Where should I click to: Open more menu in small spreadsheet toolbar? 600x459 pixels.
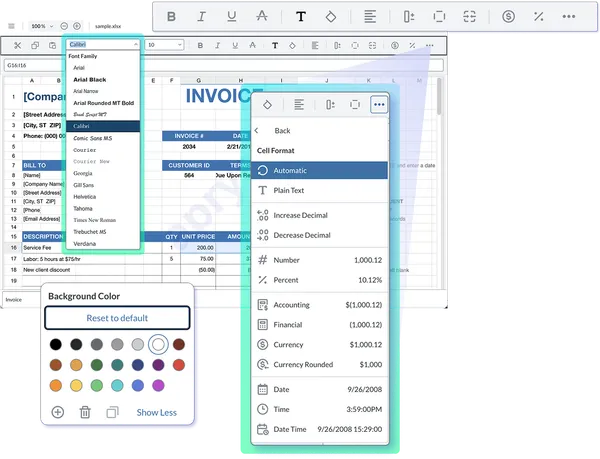[430, 46]
